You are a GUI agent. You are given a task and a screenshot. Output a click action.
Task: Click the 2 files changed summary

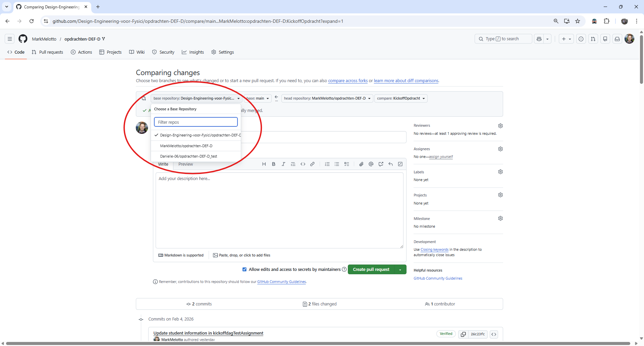click(x=320, y=304)
